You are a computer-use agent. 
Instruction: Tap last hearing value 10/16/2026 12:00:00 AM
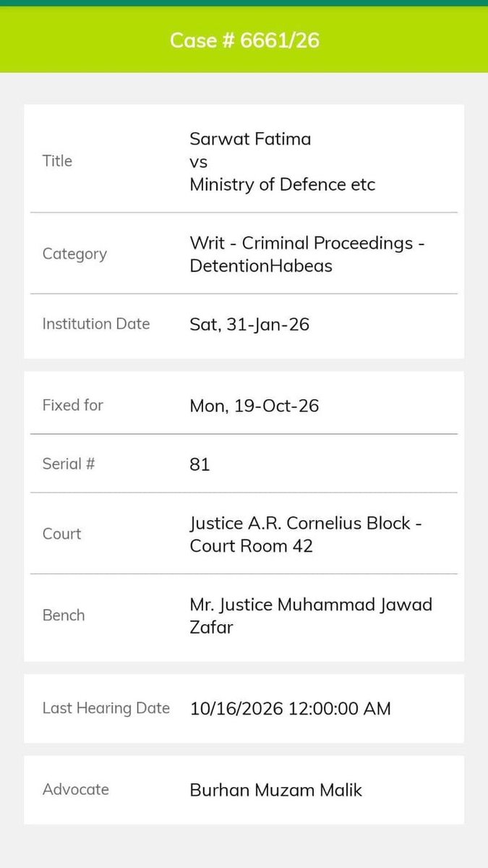[291, 709]
